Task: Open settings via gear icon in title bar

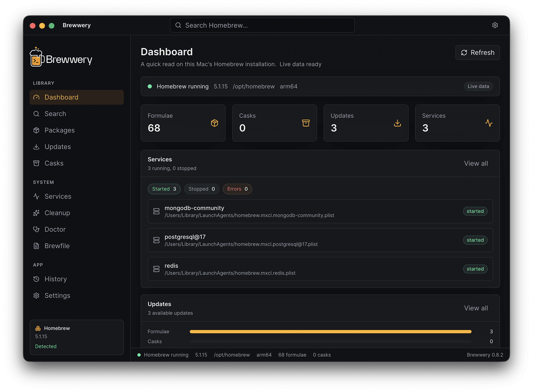Action: [x=495, y=25]
